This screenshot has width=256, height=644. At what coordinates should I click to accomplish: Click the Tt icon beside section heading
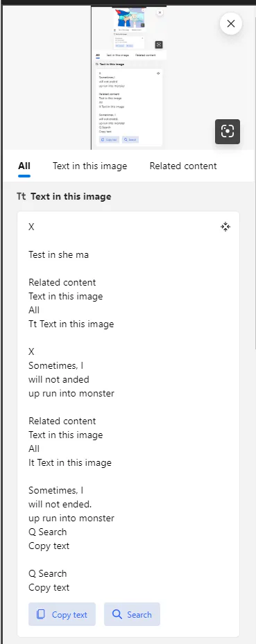point(22,196)
